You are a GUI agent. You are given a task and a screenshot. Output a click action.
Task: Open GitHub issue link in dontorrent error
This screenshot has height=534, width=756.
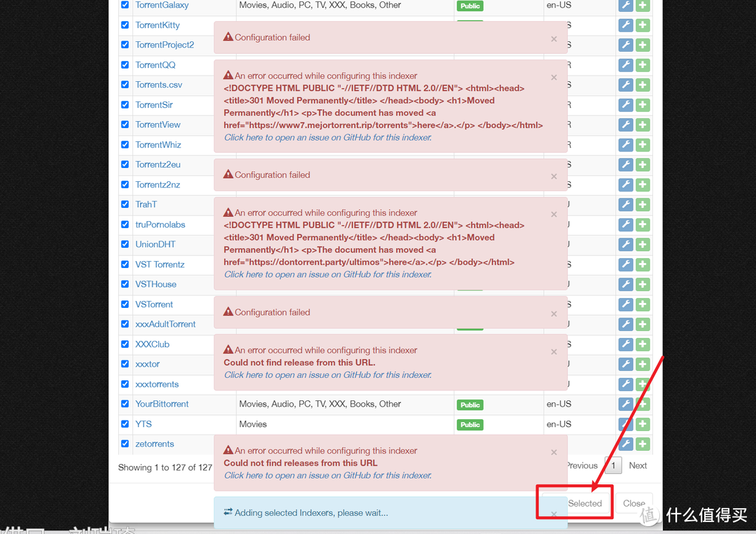[x=328, y=274]
